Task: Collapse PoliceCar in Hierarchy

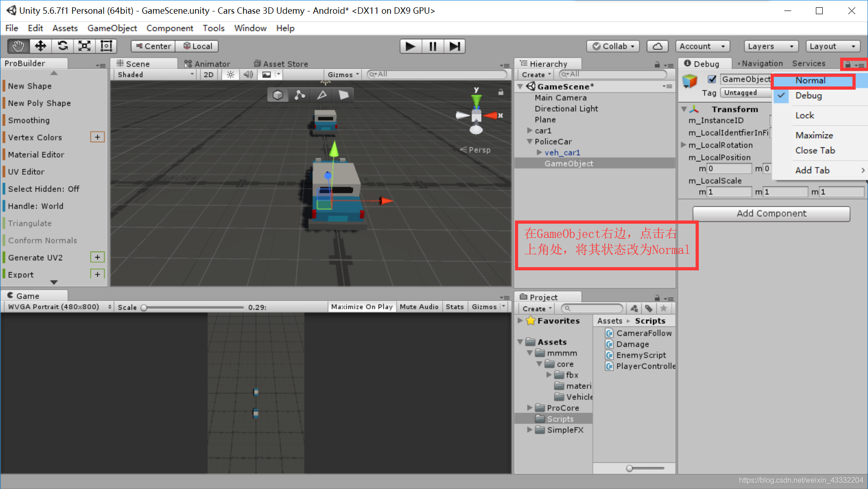Action: (530, 142)
